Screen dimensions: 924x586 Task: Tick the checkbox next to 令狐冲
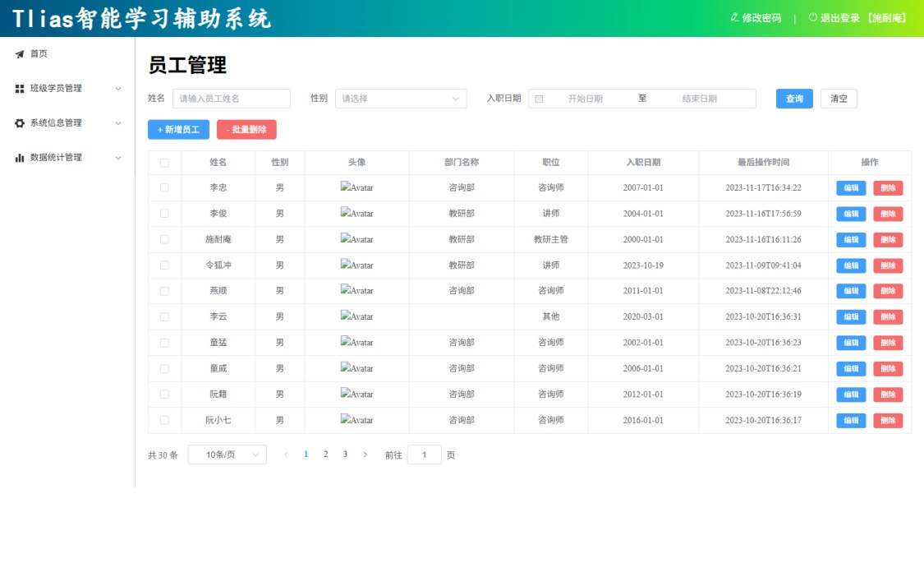pyautogui.click(x=164, y=265)
